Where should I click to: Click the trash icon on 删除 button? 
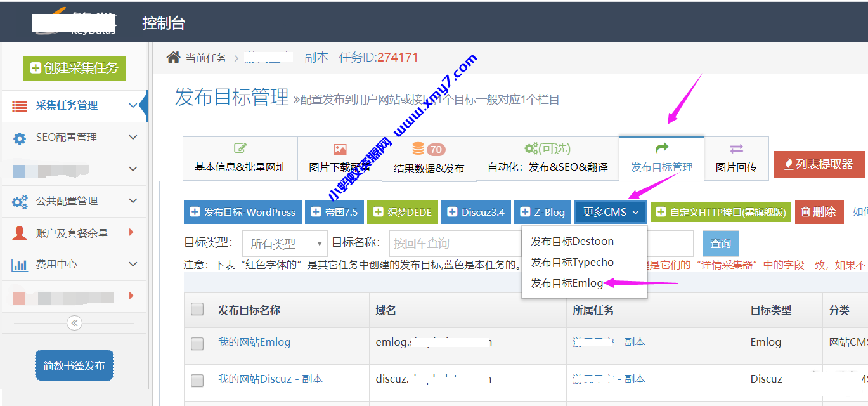click(806, 212)
